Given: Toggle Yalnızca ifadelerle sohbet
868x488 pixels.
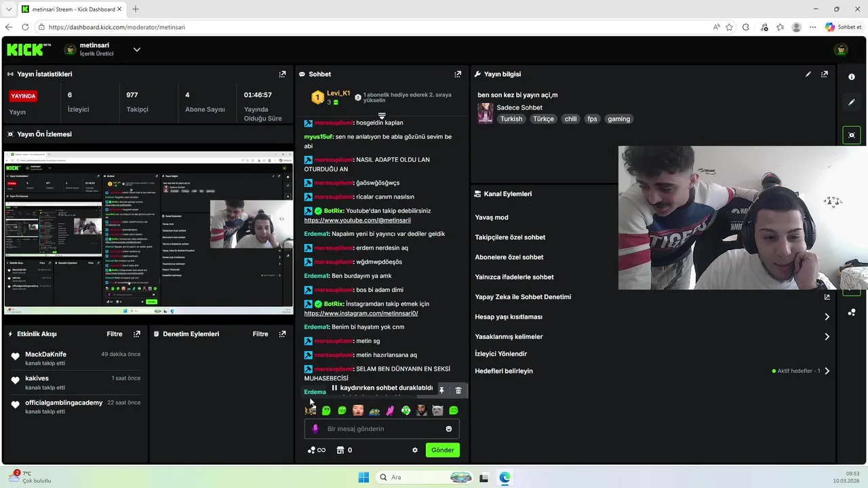Looking at the screenshot, I should pos(514,277).
